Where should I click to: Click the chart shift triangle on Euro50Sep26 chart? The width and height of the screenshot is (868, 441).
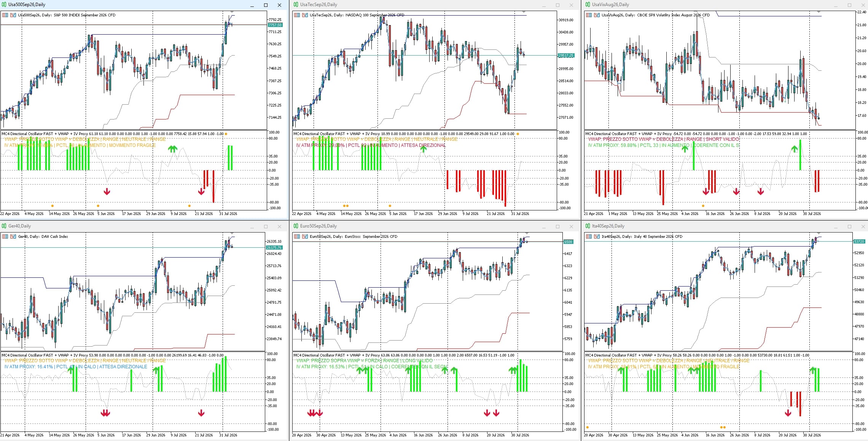tap(527, 234)
